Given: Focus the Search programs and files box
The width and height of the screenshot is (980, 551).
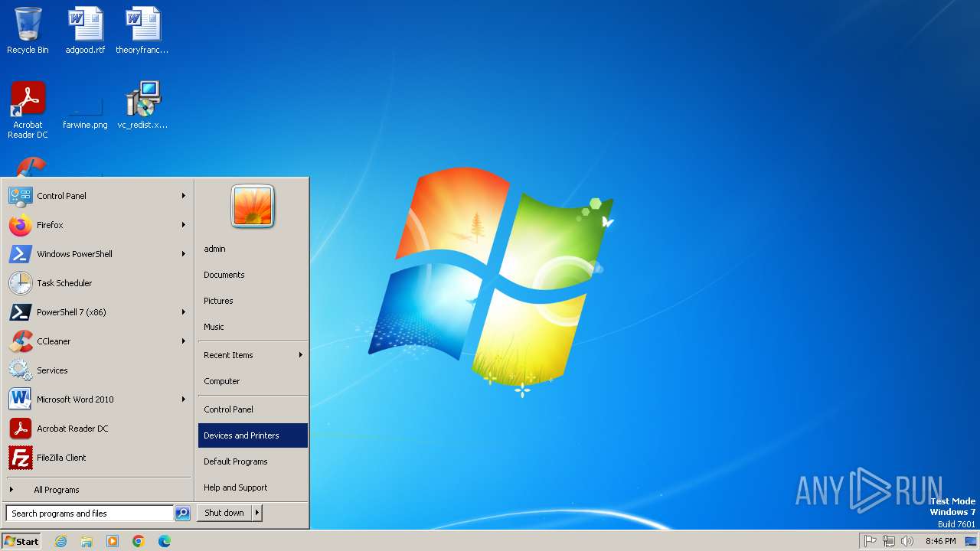Looking at the screenshot, I should pos(90,514).
